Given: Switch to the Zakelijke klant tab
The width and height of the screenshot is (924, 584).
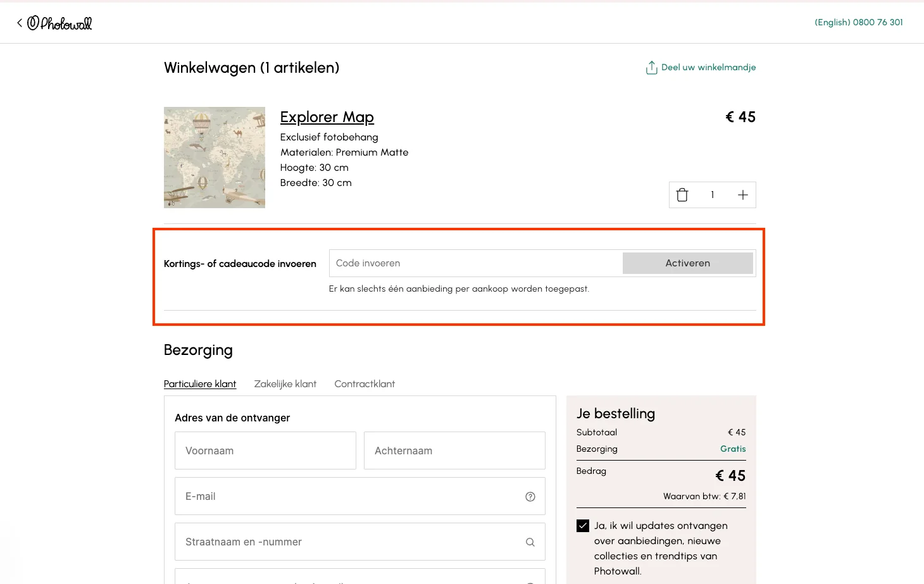Looking at the screenshot, I should (x=285, y=383).
